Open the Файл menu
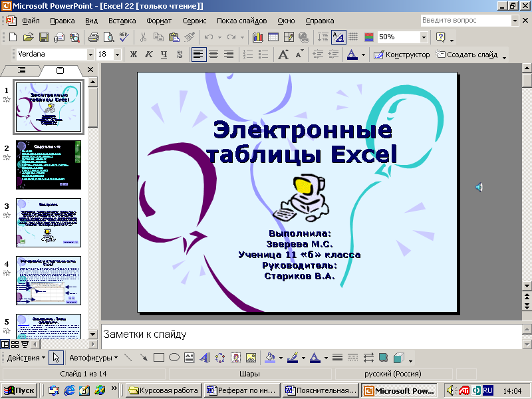Viewport: 532px width, 399px height. coord(31,21)
